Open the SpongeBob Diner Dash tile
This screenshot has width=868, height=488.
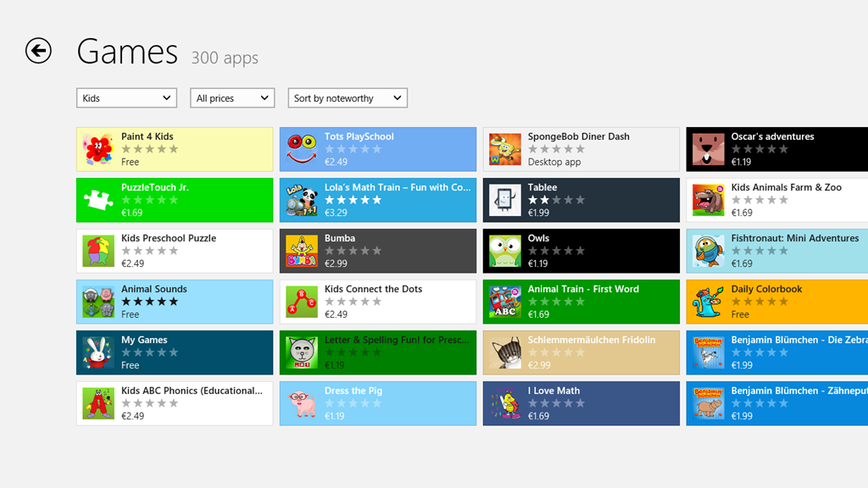581,149
